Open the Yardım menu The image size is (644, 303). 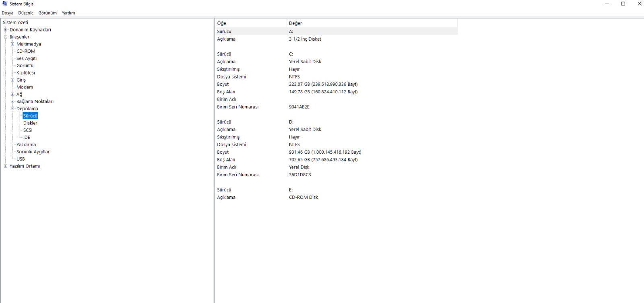pos(68,13)
